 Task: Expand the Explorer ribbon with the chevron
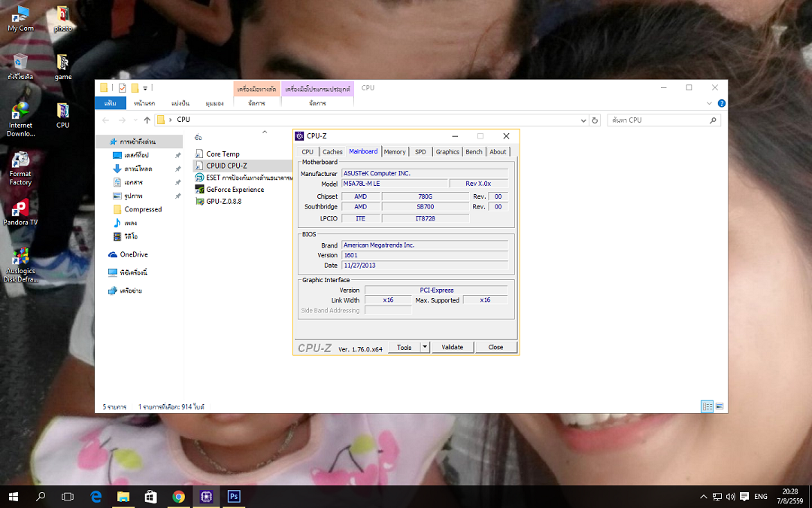click(710, 103)
